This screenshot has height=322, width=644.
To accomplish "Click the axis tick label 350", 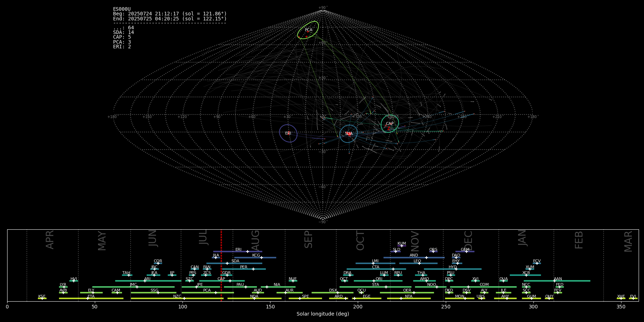I will [621, 307].
